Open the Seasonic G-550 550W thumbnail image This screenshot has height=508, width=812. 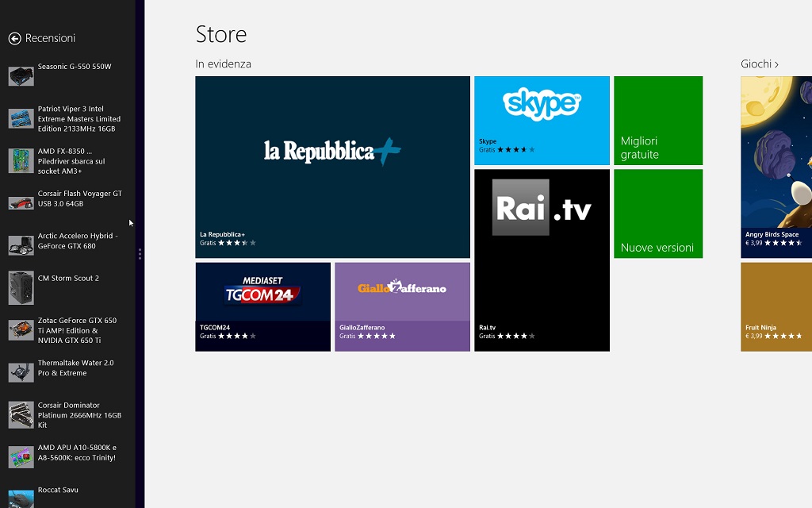[x=21, y=75]
